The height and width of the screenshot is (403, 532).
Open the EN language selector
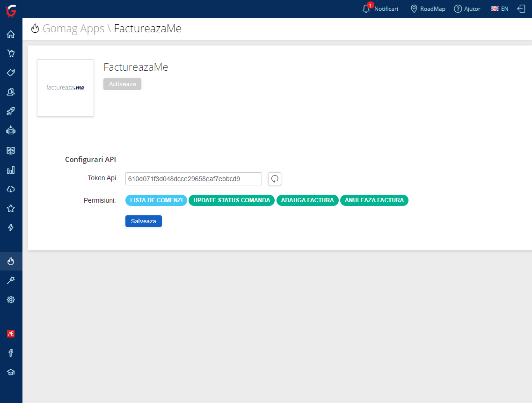(x=500, y=9)
